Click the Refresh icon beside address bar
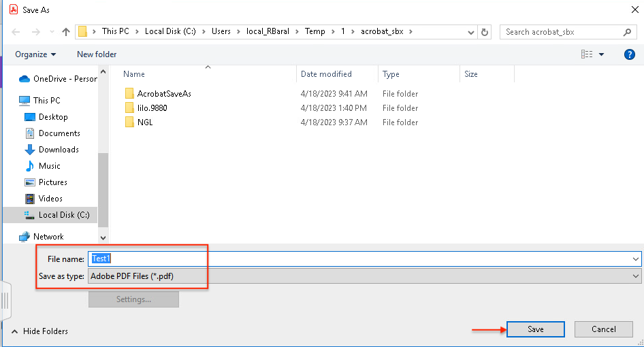The width and height of the screenshot is (644, 347). coord(485,32)
